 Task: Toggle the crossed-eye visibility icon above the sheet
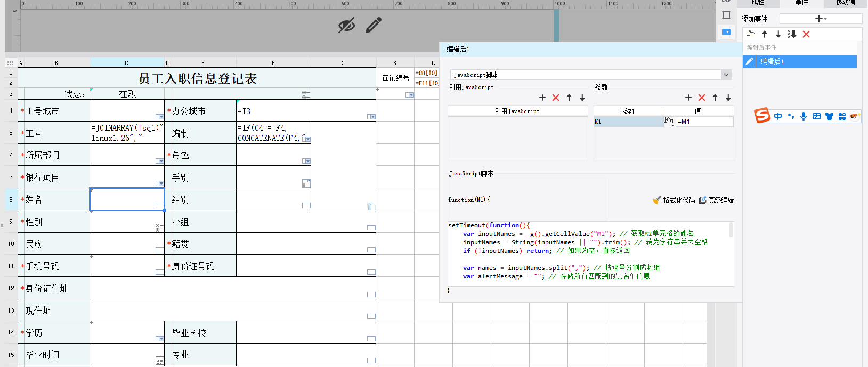[347, 25]
